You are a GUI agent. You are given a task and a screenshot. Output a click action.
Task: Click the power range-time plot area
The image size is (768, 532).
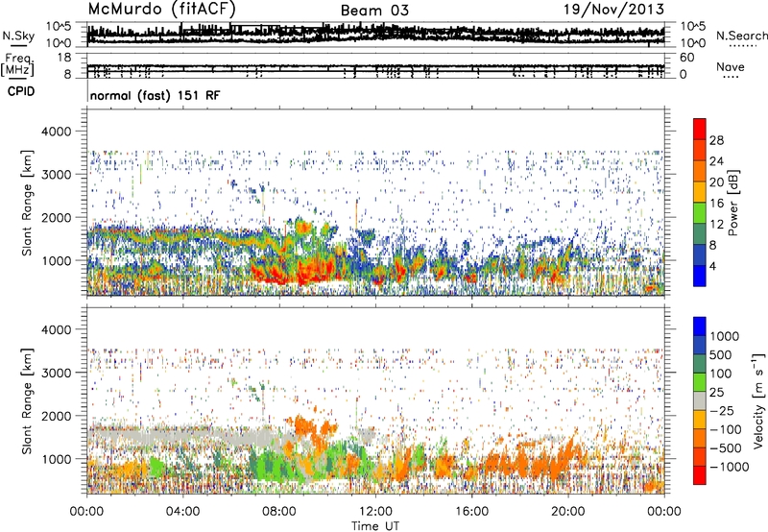(x=375, y=203)
